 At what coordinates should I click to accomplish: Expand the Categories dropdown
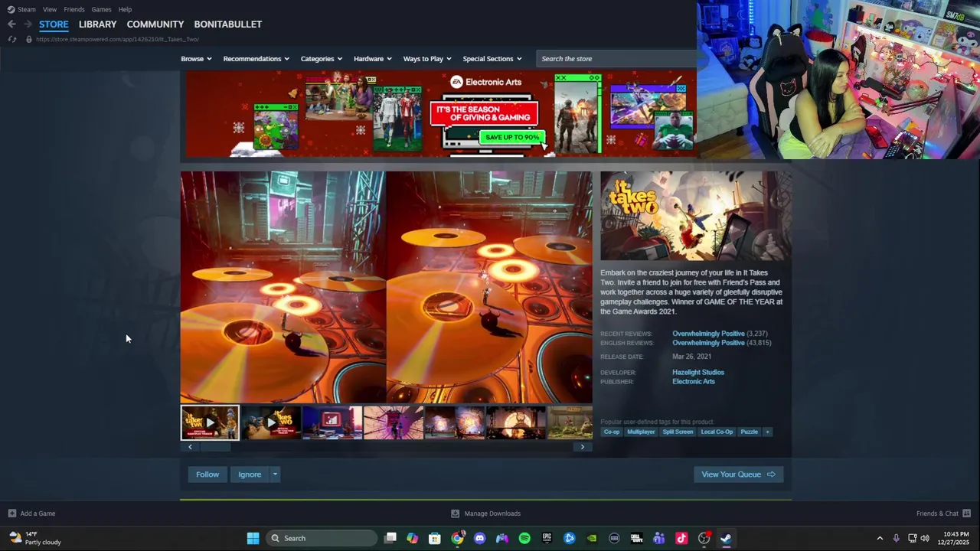tap(321, 59)
